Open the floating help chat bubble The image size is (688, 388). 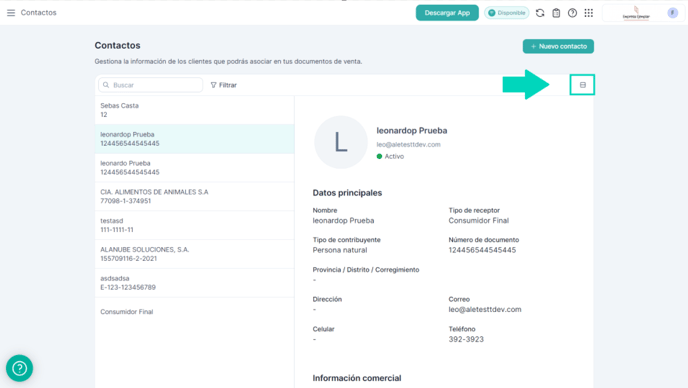point(19,368)
